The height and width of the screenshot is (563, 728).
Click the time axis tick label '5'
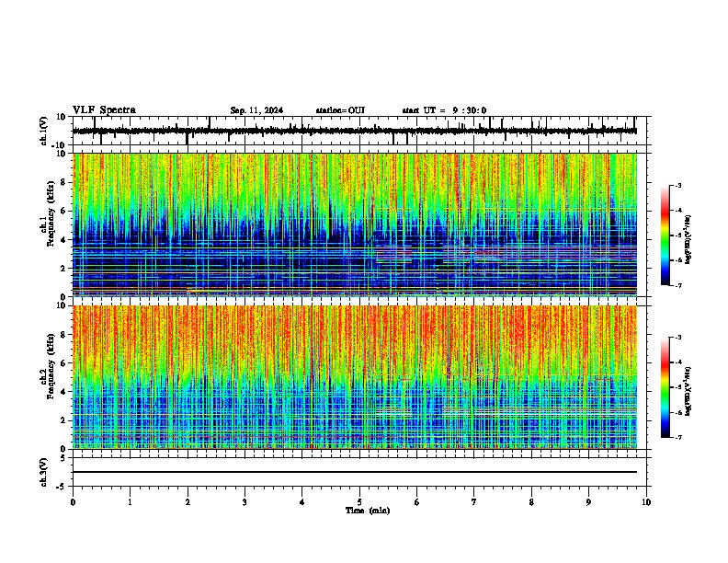click(x=359, y=502)
